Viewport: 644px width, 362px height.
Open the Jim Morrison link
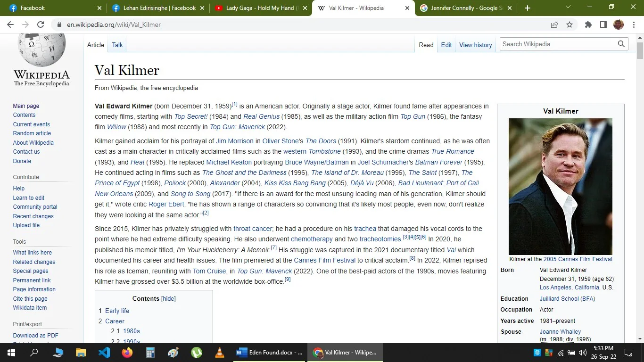pos(235,141)
